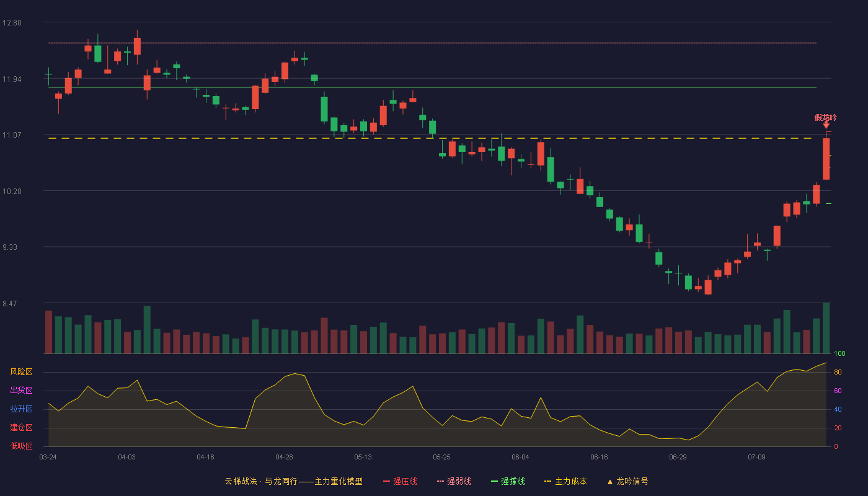Click the 04-16 date axis label
The height and width of the screenshot is (496, 868).
205,457
